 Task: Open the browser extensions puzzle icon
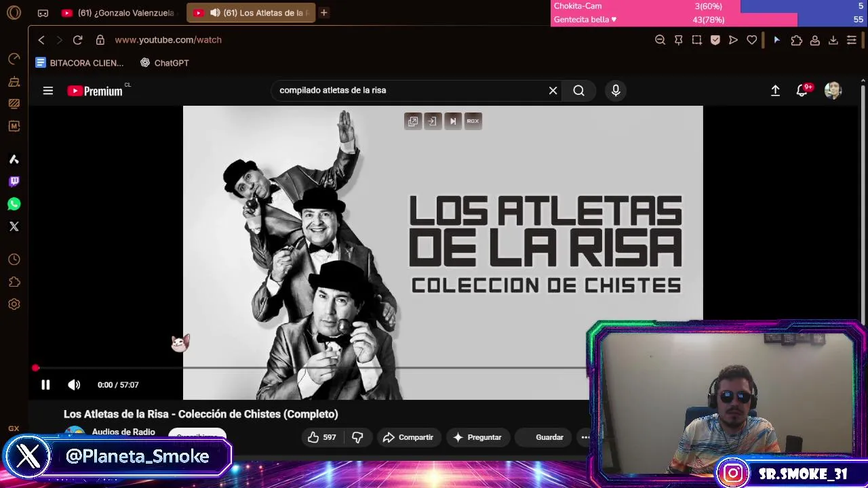point(797,40)
